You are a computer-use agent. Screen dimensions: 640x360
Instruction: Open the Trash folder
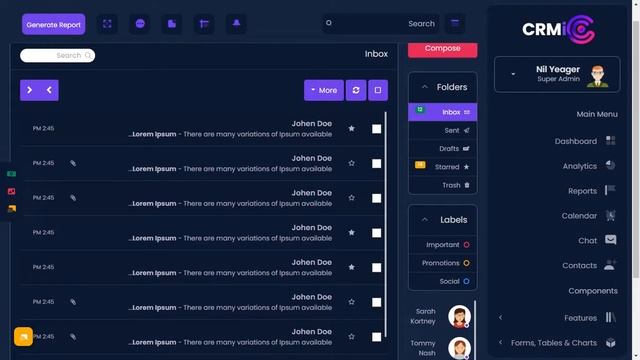coord(442,185)
